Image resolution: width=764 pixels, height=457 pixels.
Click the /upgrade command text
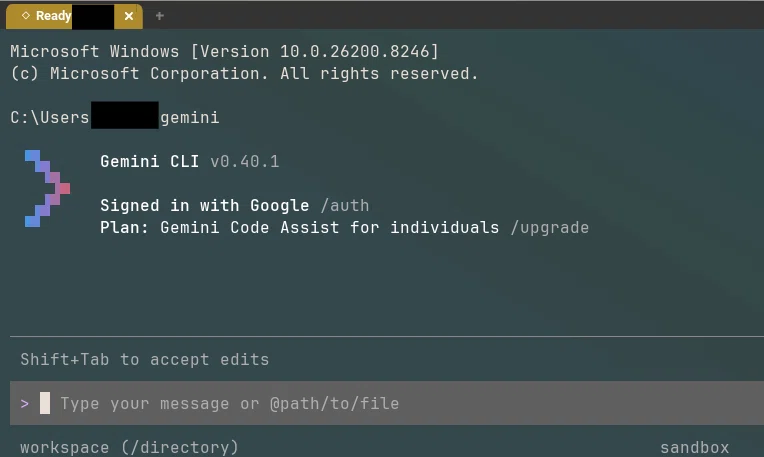click(x=550, y=228)
